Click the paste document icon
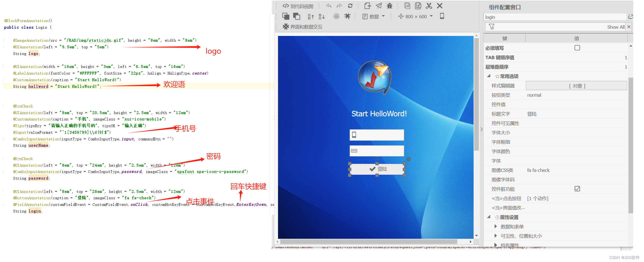Screen dimensions: 644x262 coord(418,6)
